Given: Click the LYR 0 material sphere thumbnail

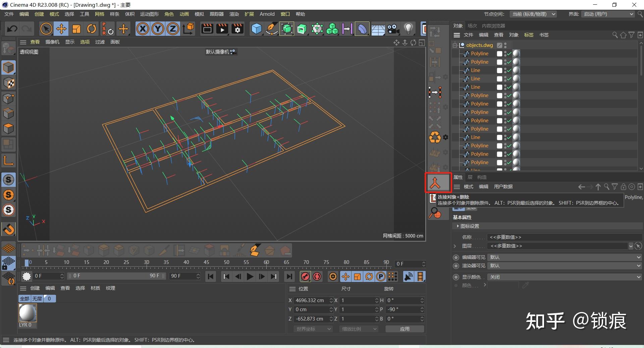Looking at the screenshot, I should point(28,312).
